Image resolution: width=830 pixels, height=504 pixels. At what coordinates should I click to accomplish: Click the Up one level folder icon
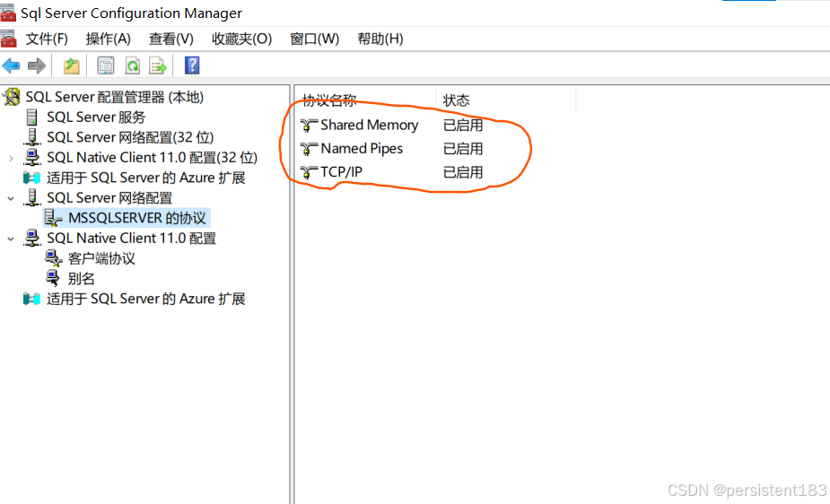pyautogui.click(x=72, y=66)
